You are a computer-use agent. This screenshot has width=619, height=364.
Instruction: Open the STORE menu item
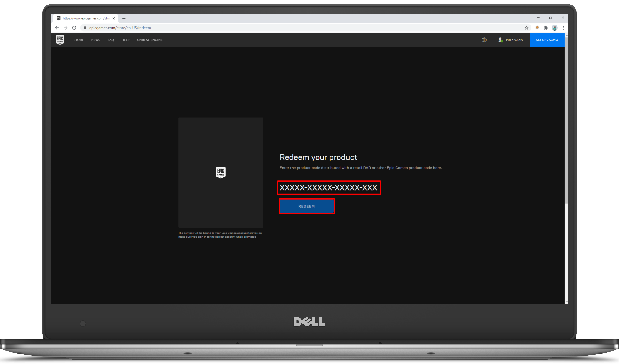(x=78, y=40)
